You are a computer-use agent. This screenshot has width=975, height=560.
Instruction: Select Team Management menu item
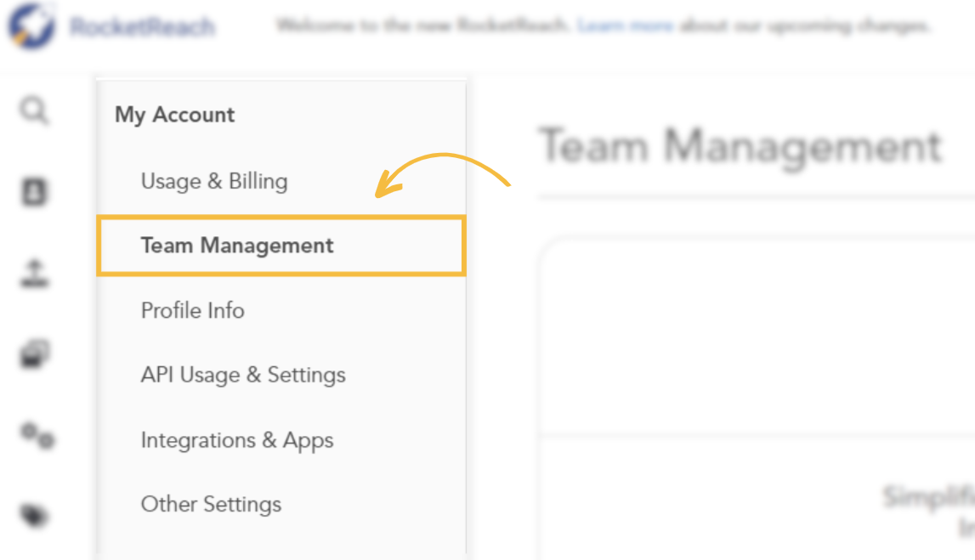coord(281,246)
